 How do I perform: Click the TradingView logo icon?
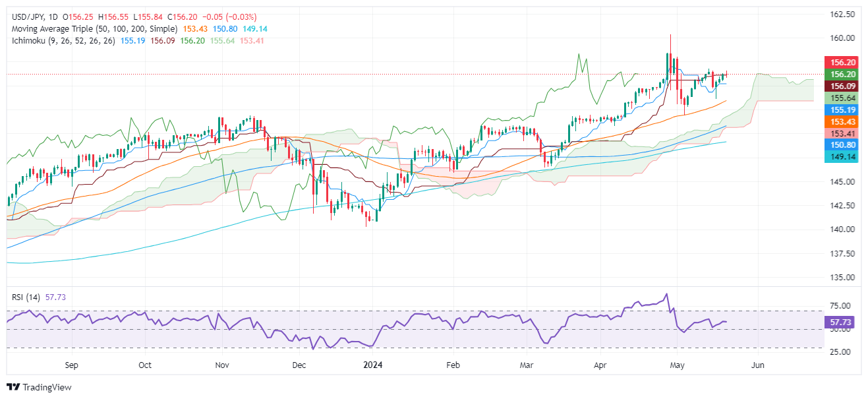(14, 387)
